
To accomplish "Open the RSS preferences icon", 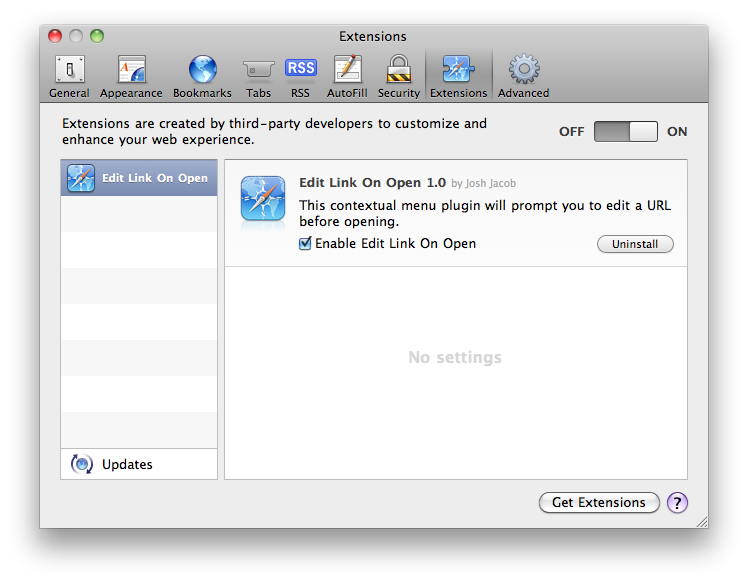I will tap(301, 68).
